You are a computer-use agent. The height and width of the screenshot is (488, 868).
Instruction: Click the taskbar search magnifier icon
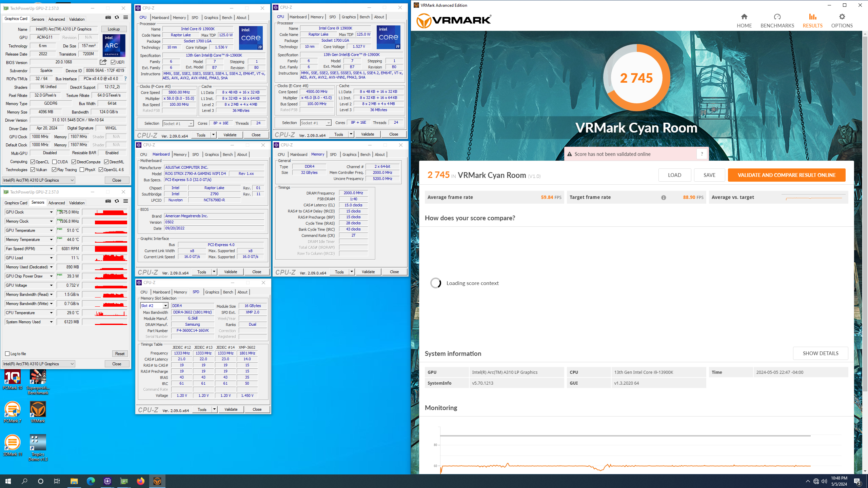click(24, 481)
